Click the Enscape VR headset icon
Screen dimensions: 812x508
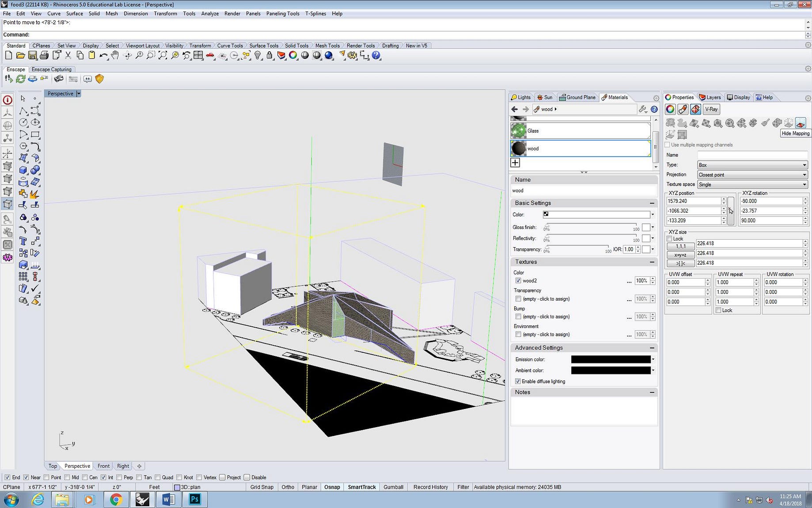[58, 79]
